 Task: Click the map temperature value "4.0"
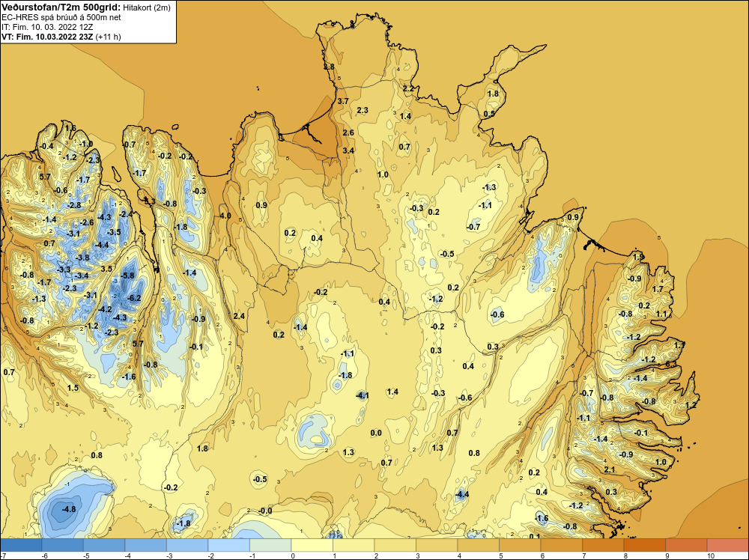225,216
